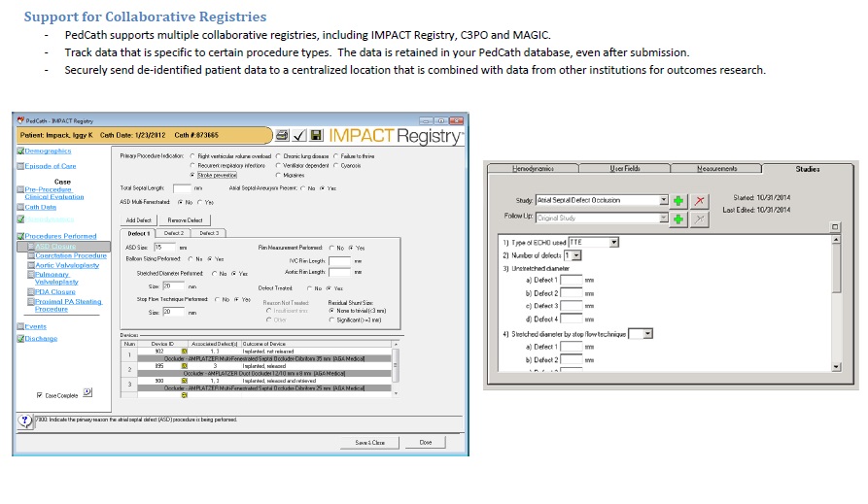Viewport: 868px width, 504px height.
Task: Click the Remove Defect button
Action: 185,220
